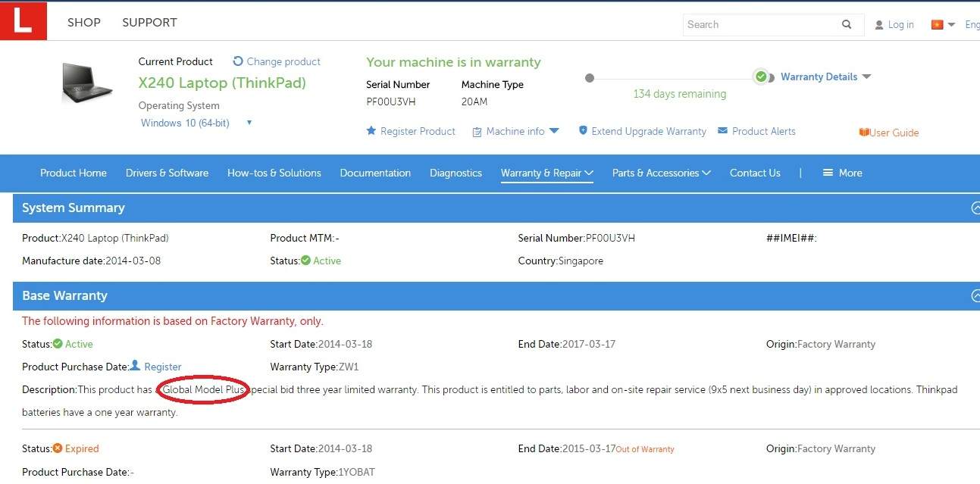Click the Country:Singapore text
980x484 pixels.
pyautogui.click(x=561, y=261)
